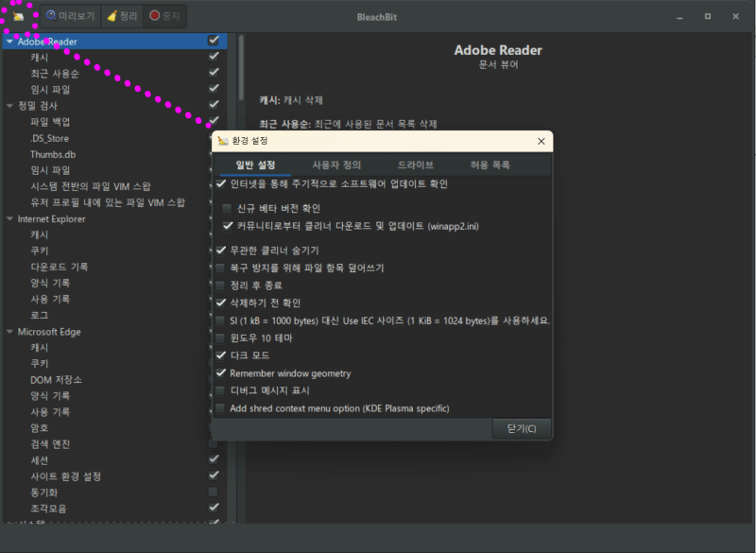The height and width of the screenshot is (553, 756).
Task: Open the 드라이브 tab
Action: pyautogui.click(x=416, y=164)
